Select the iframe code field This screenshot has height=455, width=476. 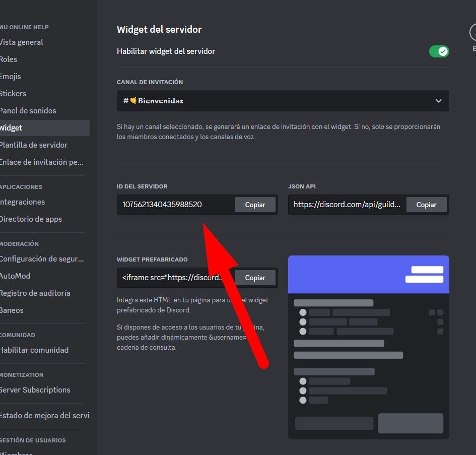click(x=176, y=278)
